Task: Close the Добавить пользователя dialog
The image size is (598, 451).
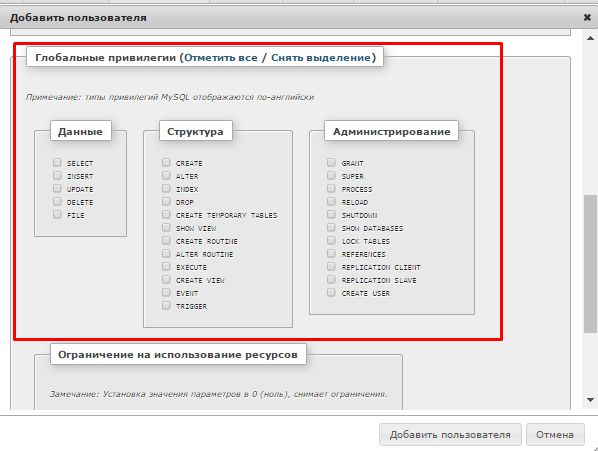Action: click(x=587, y=18)
